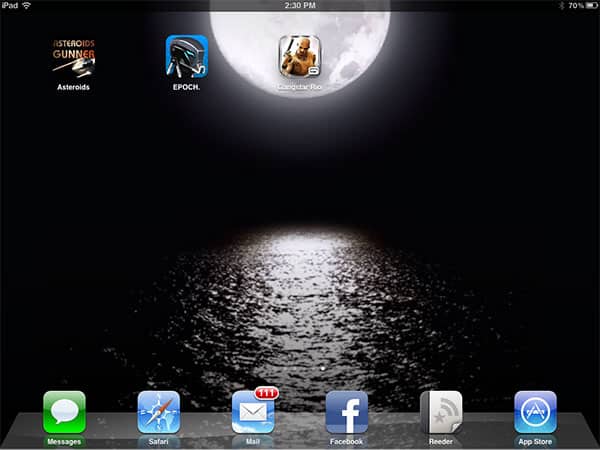This screenshot has height=450, width=600.
Task: Open the Reeder RSS app
Action: [x=441, y=411]
